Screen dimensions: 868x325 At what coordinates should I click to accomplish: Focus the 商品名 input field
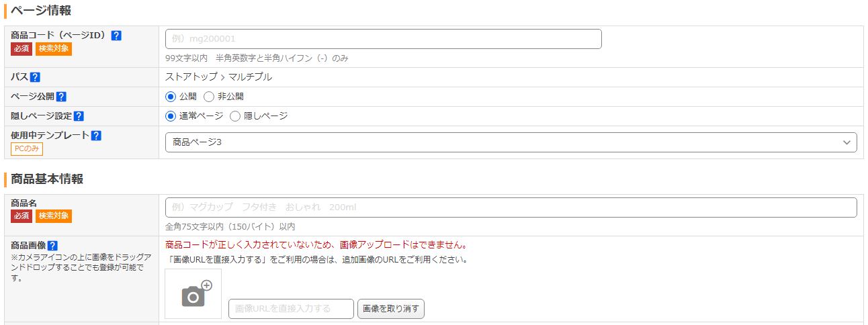point(511,207)
